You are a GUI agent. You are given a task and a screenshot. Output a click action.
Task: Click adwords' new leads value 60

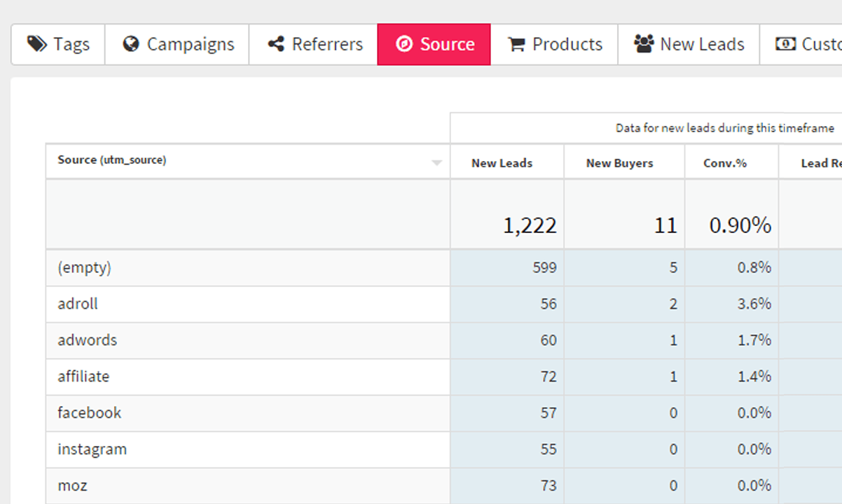tap(548, 340)
